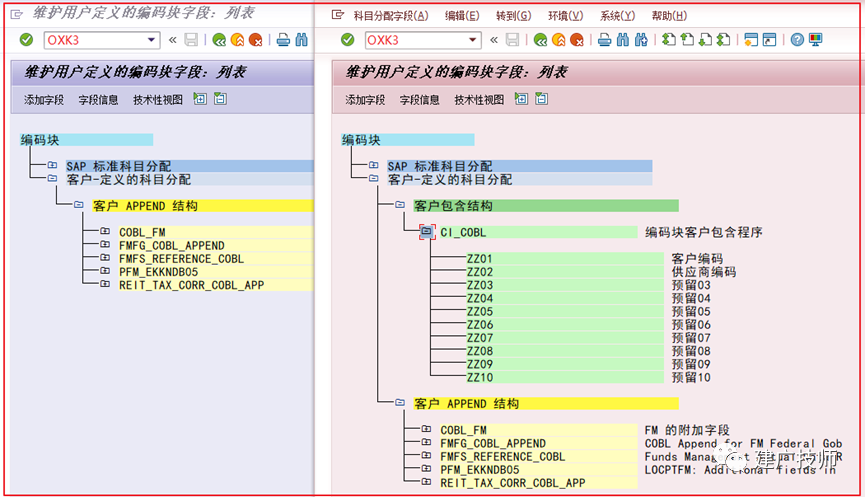Screen dimensions: 865x497
Task: Collapse 客户 APPEND 结构 node in right window
Action: (x=400, y=402)
